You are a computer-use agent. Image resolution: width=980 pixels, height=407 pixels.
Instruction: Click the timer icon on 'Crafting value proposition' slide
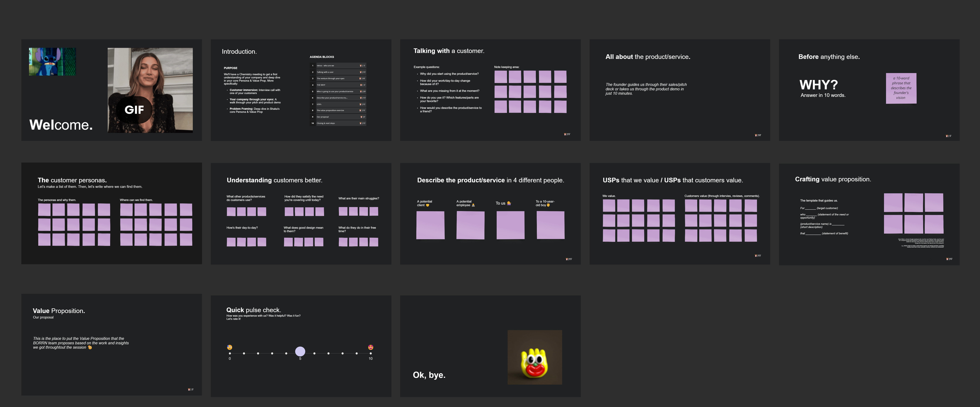947,259
